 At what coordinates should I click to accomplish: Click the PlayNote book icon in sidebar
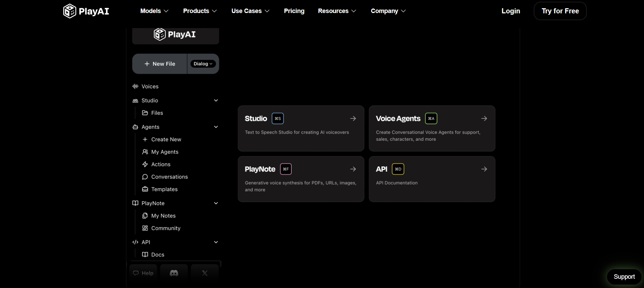[x=135, y=203]
